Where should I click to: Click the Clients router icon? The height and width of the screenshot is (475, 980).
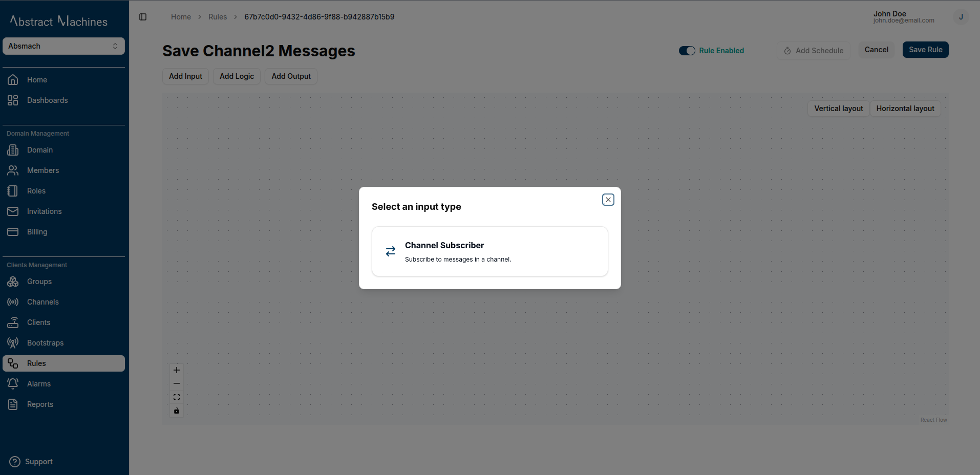pyautogui.click(x=13, y=322)
